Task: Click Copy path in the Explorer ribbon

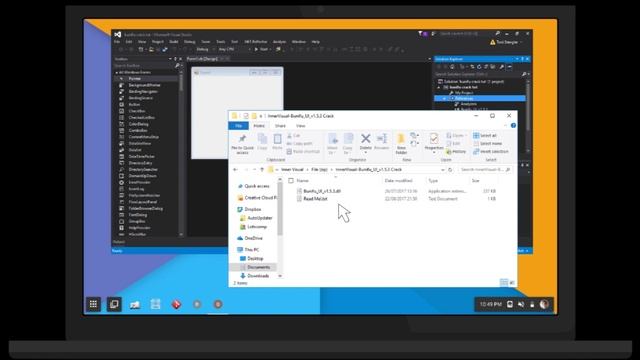Action: pos(299,144)
